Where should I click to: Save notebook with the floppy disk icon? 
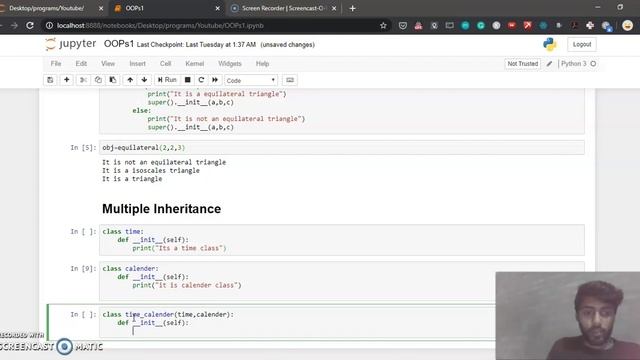[50, 80]
